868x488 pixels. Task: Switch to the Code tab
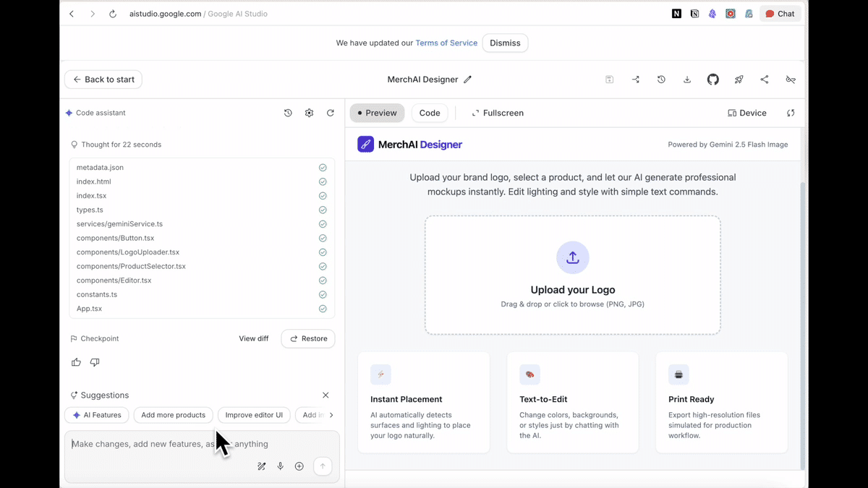(430, 113)
